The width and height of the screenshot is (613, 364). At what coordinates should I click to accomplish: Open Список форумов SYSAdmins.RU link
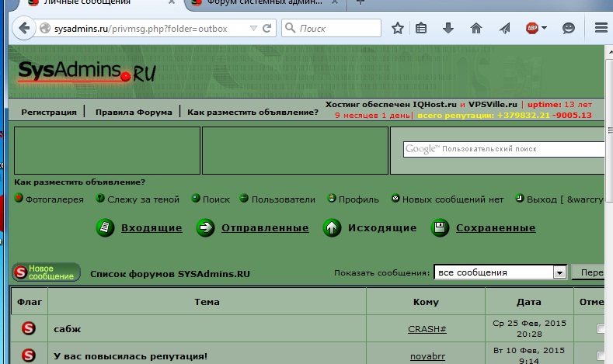170,274
